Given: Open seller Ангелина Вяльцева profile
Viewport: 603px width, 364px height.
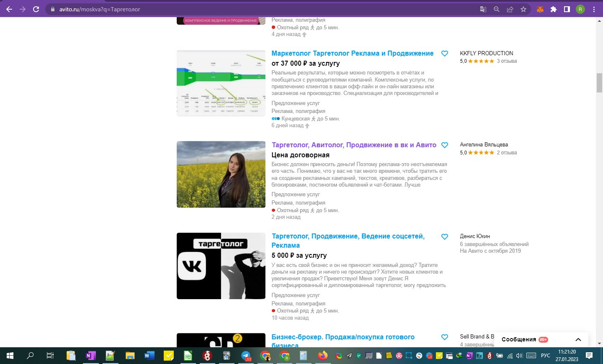Looking at the screenshot, I should click(x=484, y=145).
